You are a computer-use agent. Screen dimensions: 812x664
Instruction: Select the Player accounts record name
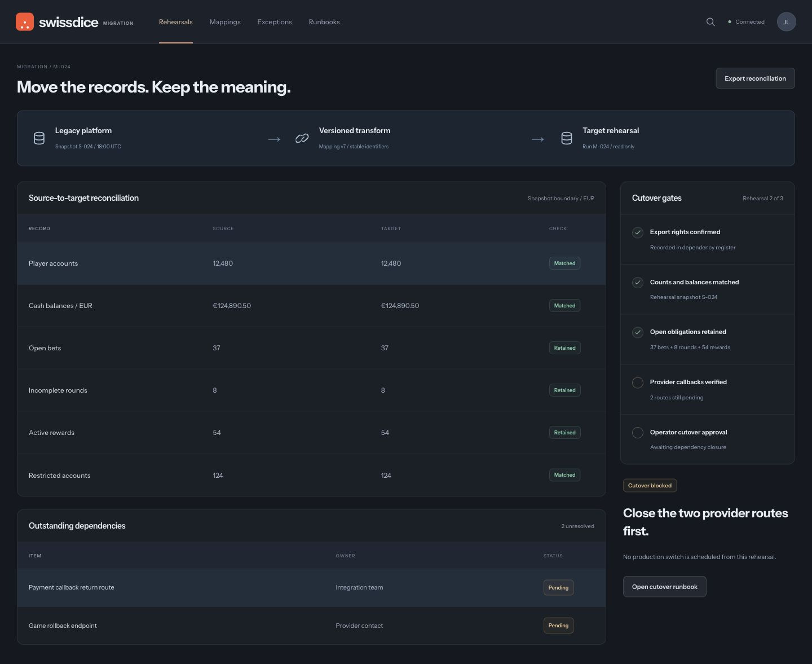click(53, 263)
